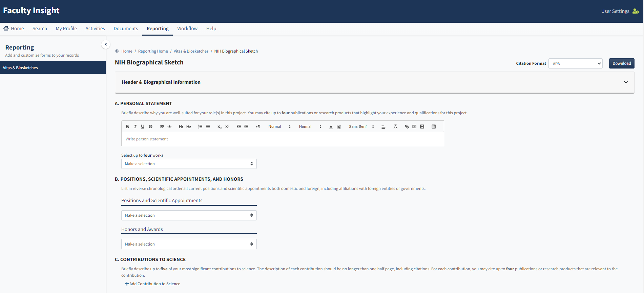The height and width of the screenshot is (293, 644).
Task: Collapse the Reporting sidebar panel
Action: tap(106, 44)
